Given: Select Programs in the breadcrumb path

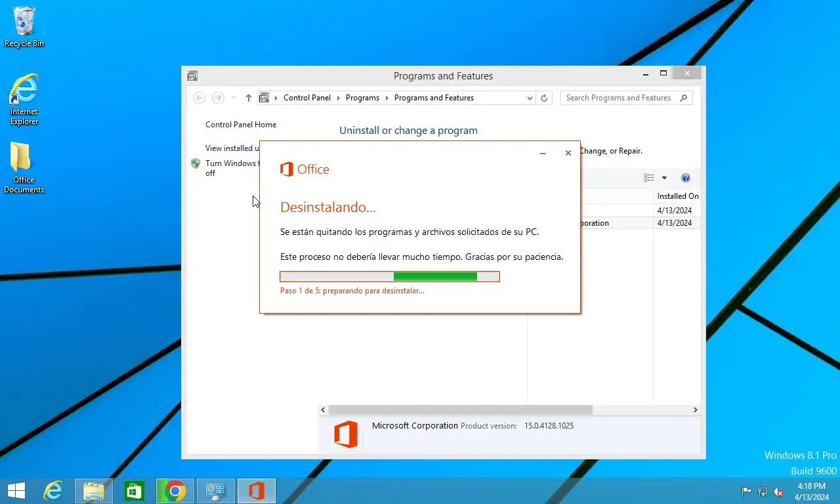Looking at the screenshot, I should 362,98.
